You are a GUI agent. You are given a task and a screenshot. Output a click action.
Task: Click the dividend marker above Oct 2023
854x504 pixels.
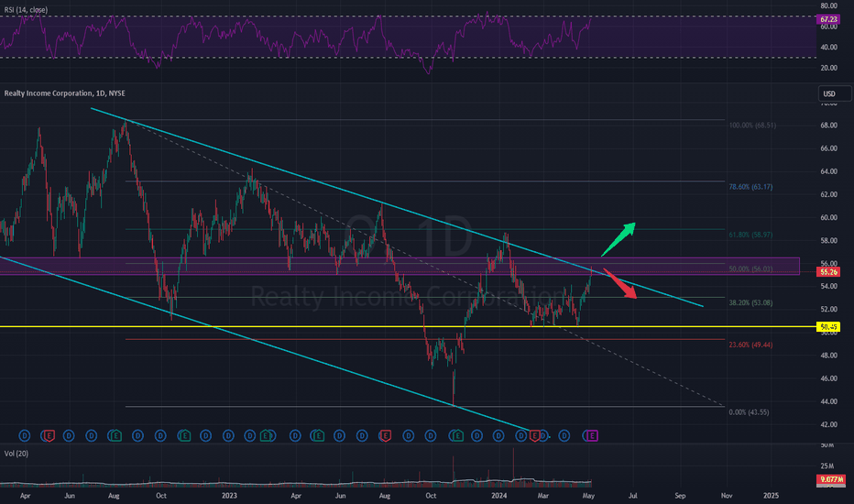point(431,435)
